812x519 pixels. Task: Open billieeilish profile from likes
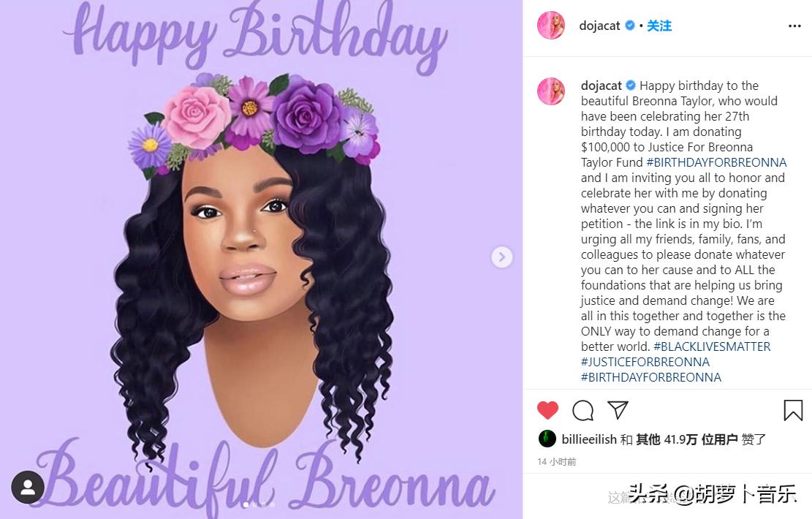[x=589, y=439]
